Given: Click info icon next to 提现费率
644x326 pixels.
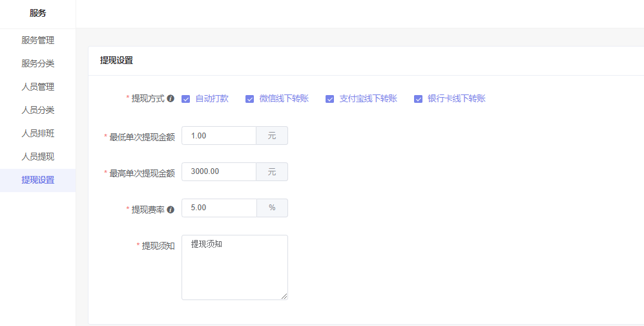Looking at the screenshot, I should (171, 210).
